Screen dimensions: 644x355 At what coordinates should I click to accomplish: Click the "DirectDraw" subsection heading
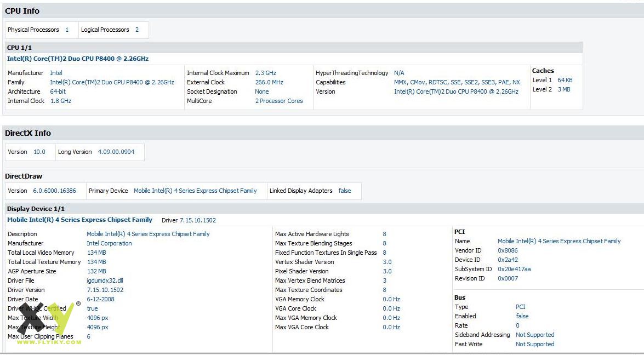pyautogui.click(x=24, y=176)
